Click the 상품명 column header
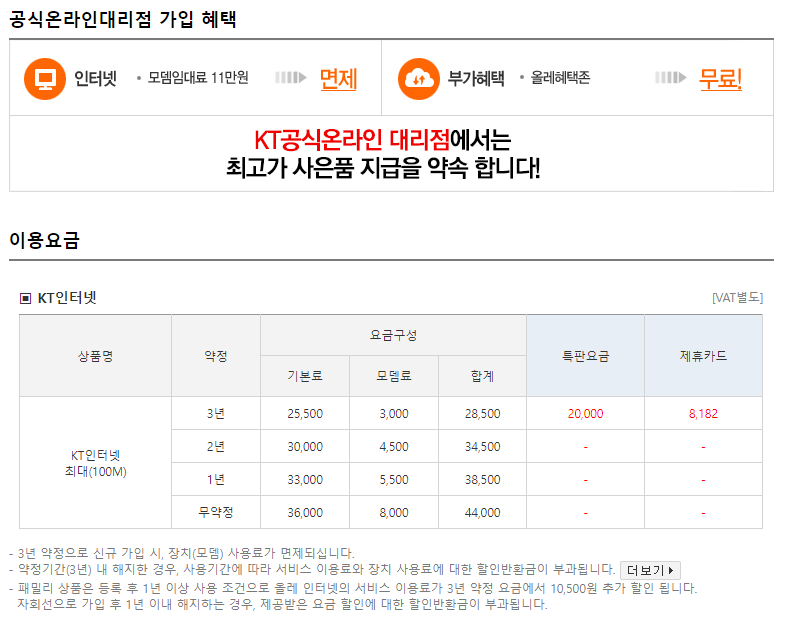The image size is (788, 626). [x=95, y=356]
